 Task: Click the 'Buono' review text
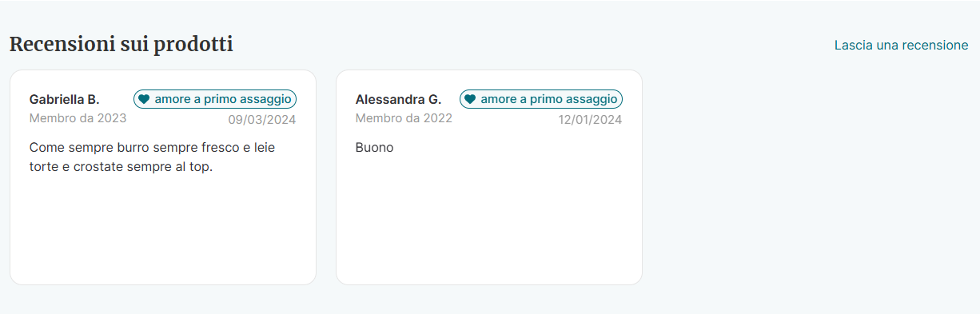click(374, 148)
